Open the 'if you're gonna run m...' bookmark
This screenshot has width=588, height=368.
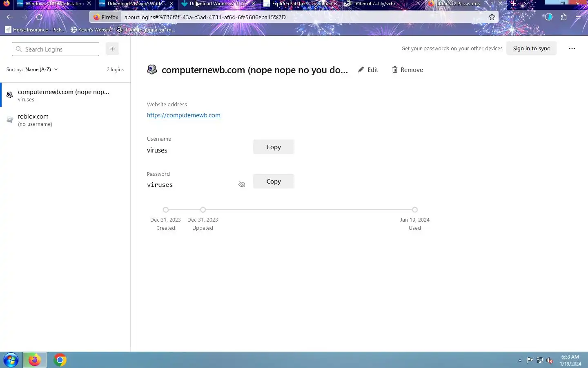[146, 30]
